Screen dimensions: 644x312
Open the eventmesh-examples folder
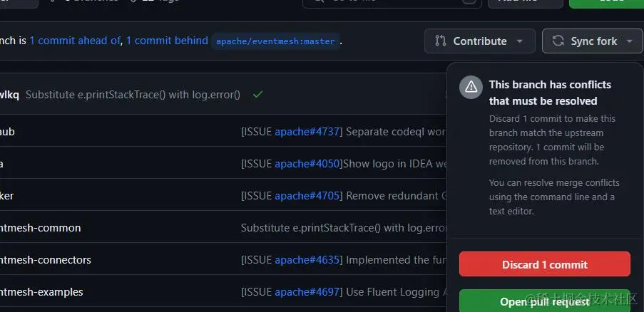pos(42,291)
